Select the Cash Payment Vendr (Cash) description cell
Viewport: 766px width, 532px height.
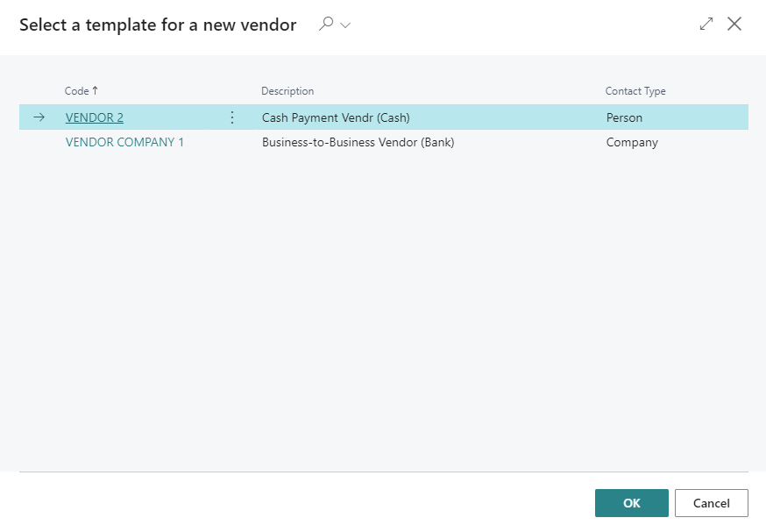point(336,117)
